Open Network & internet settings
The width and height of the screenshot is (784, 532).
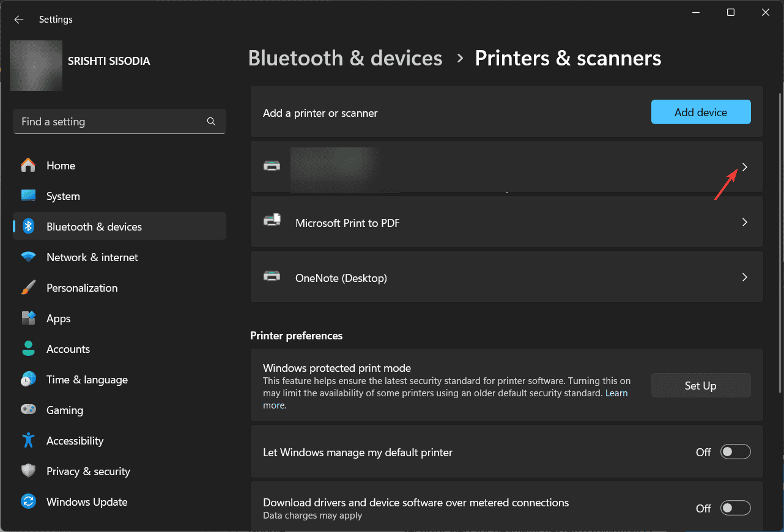point(119,257)
